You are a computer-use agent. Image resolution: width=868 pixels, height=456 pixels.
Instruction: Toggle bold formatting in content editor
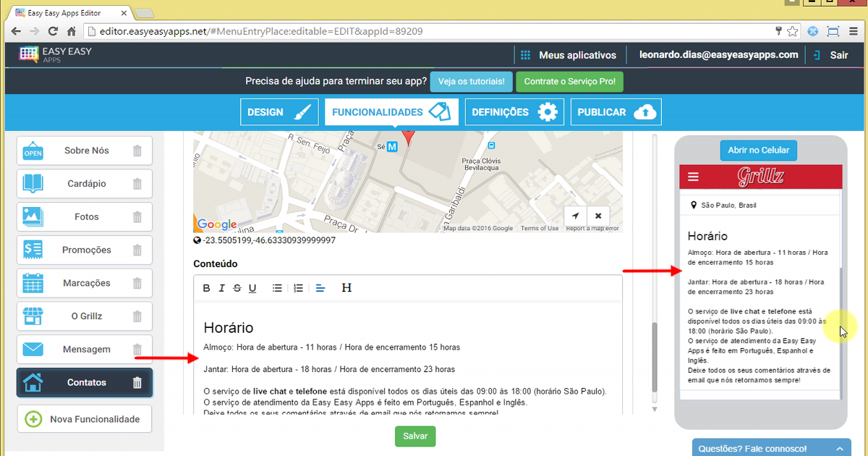tap(206, 288)
